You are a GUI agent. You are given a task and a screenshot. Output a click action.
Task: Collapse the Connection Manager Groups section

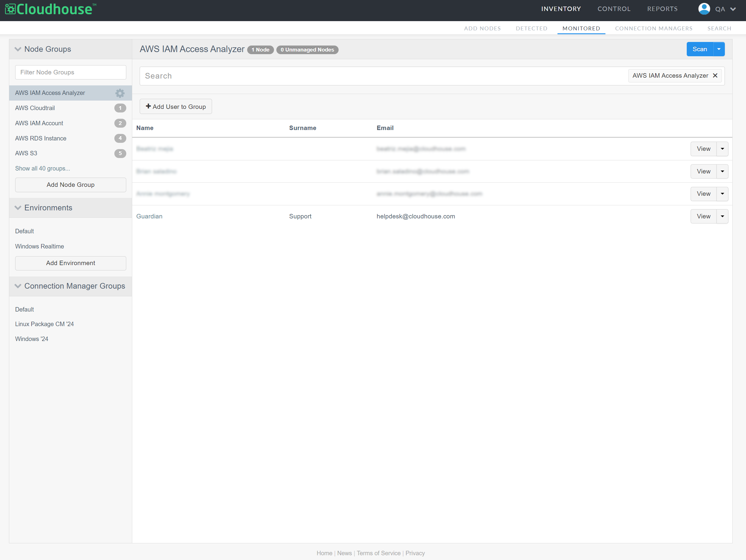pos(18,286)
